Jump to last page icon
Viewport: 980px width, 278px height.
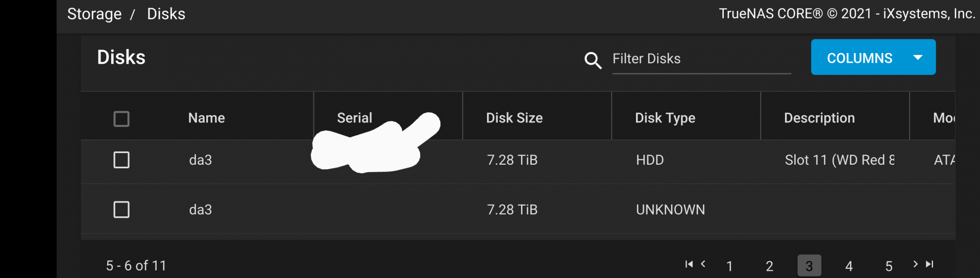click(929, 264)
